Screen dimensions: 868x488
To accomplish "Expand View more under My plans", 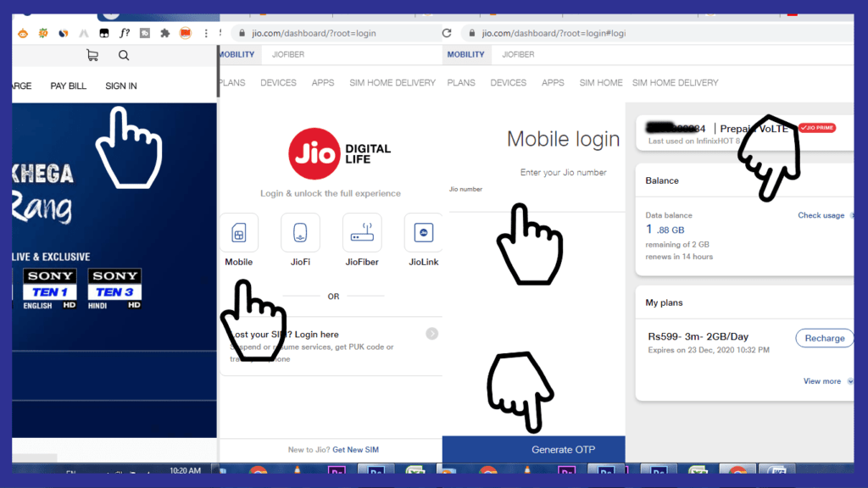I will click(821, 381).
